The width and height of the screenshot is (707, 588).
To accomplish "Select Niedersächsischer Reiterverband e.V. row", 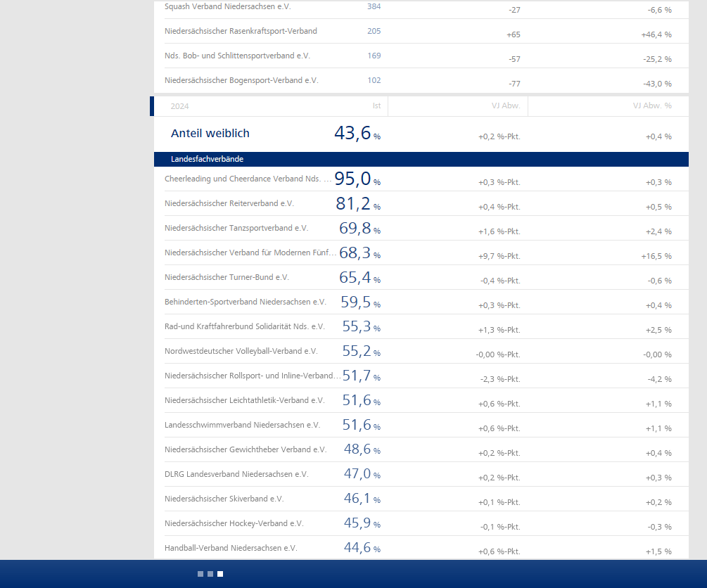I will coord(229,203).
